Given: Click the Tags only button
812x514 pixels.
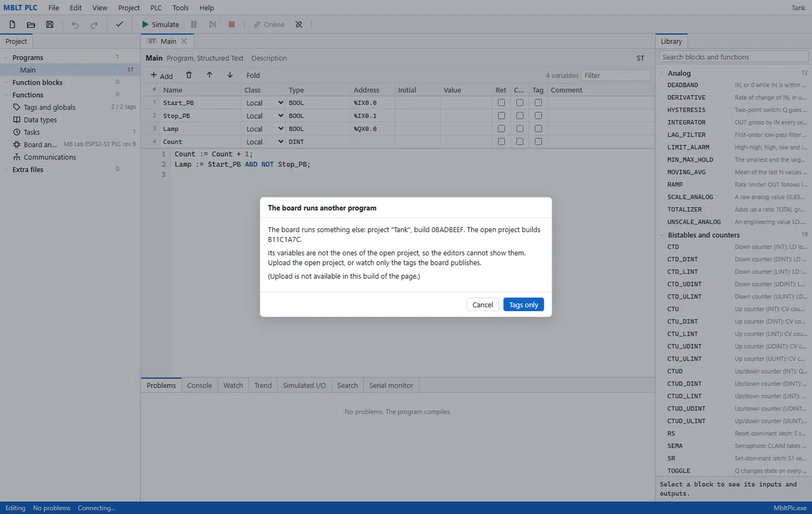Looking at the screenshot, I should click(523, 305).
